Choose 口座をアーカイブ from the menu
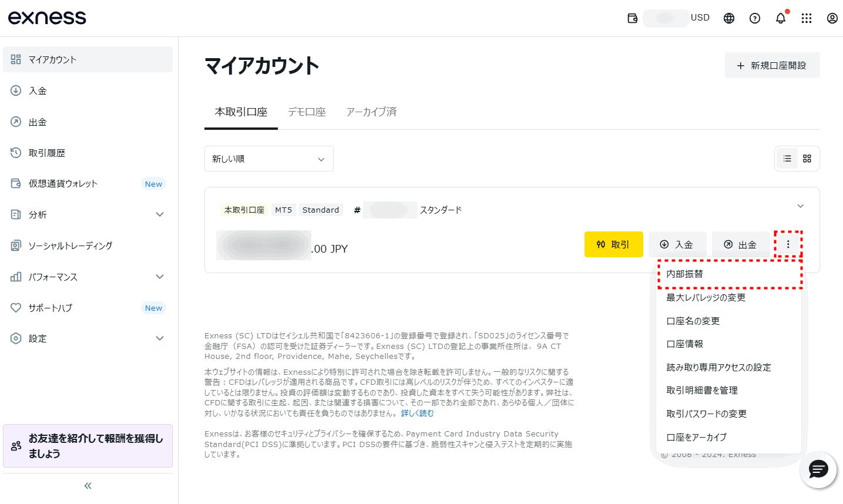Image resolution: width=843 pixels, height=504 pixels. click(729, 437)
